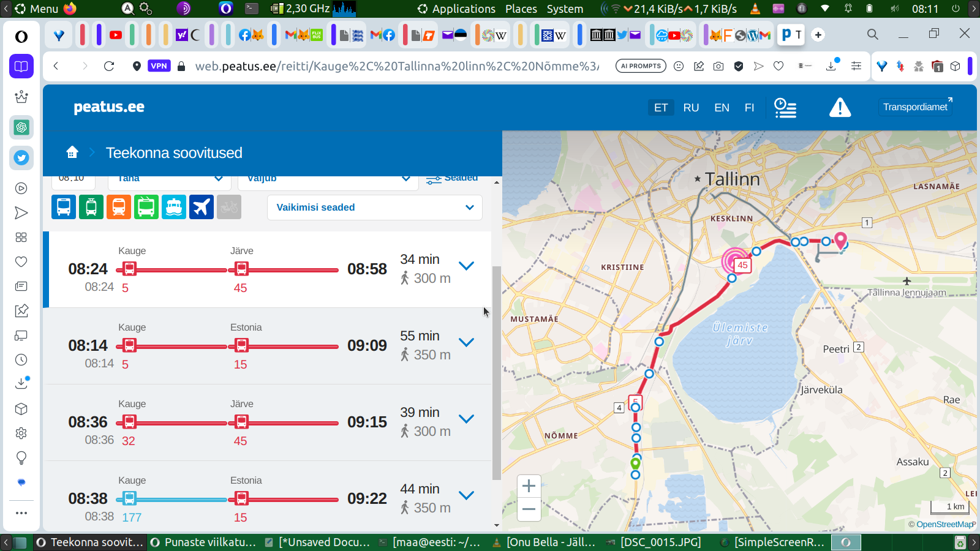Switch the site language to ET

click(x=661, y=108)
